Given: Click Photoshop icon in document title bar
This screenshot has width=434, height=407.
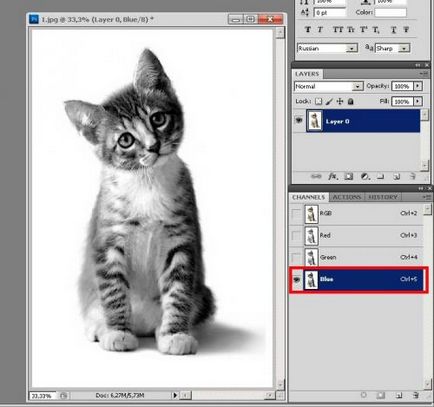Looking at the screenshot, I should click(34, 19).
